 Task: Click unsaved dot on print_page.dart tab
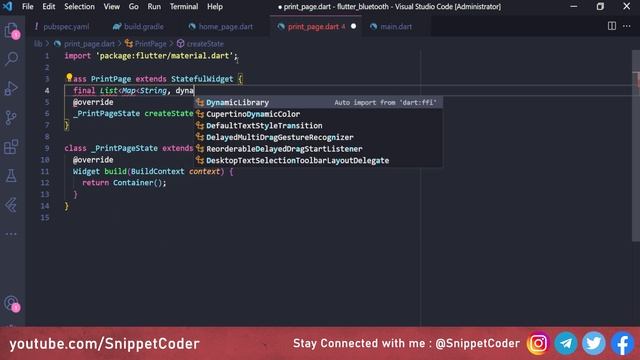pos(353,26)
